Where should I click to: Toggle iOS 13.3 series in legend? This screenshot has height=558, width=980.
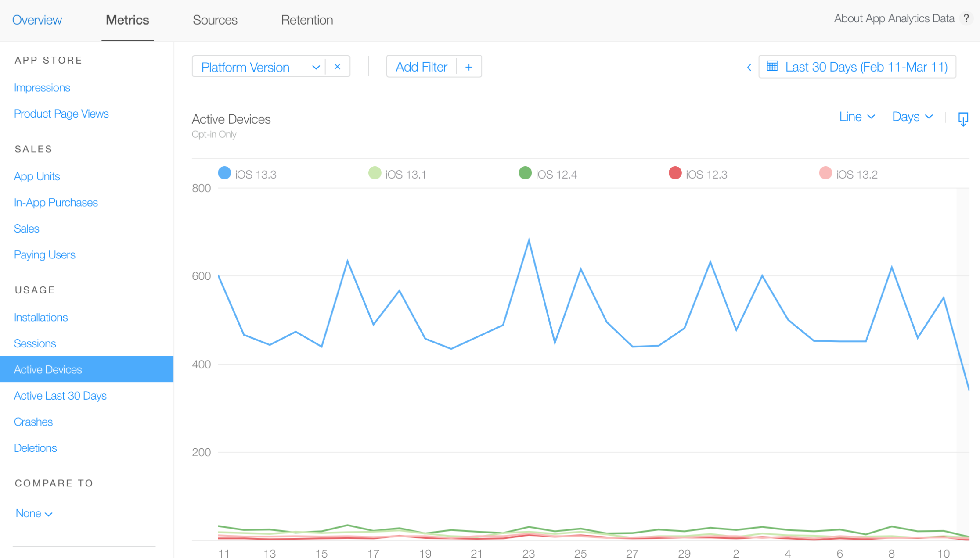[x=224, y=173]
